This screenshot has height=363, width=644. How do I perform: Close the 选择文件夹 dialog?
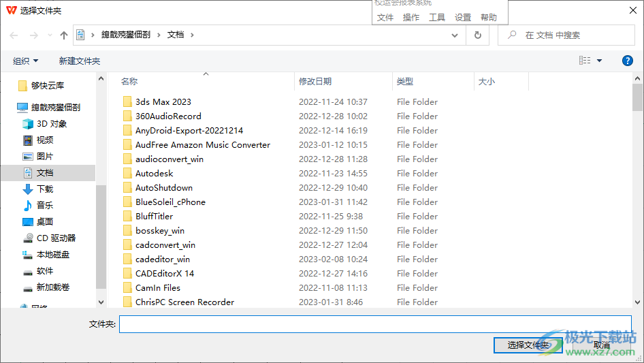click(633, 10)
